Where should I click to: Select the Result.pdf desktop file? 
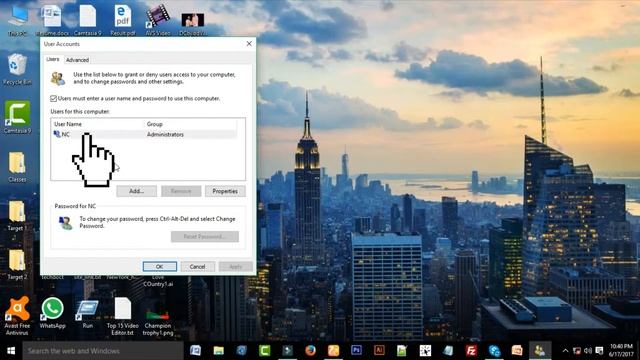click(x=122, y=20)
